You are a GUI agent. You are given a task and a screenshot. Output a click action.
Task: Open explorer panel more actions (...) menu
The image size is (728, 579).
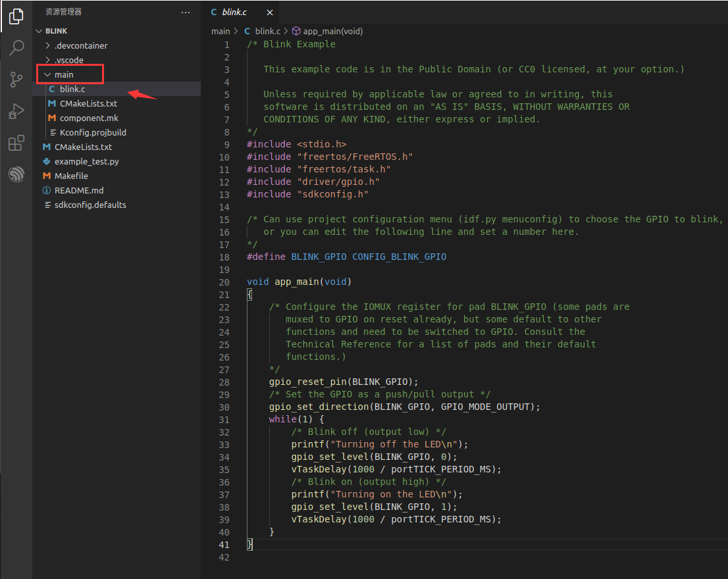pos(186,12)
